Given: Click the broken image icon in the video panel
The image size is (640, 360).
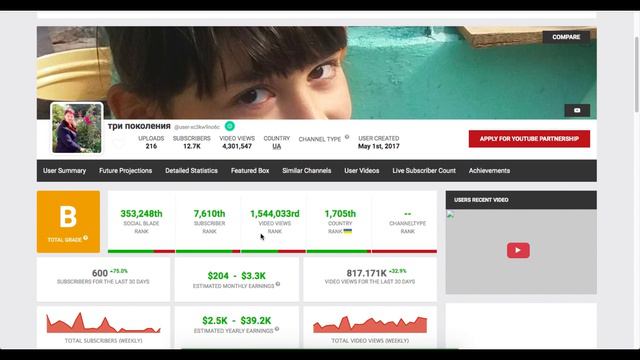Looking at the screenshot, I should tap(450, 215).
